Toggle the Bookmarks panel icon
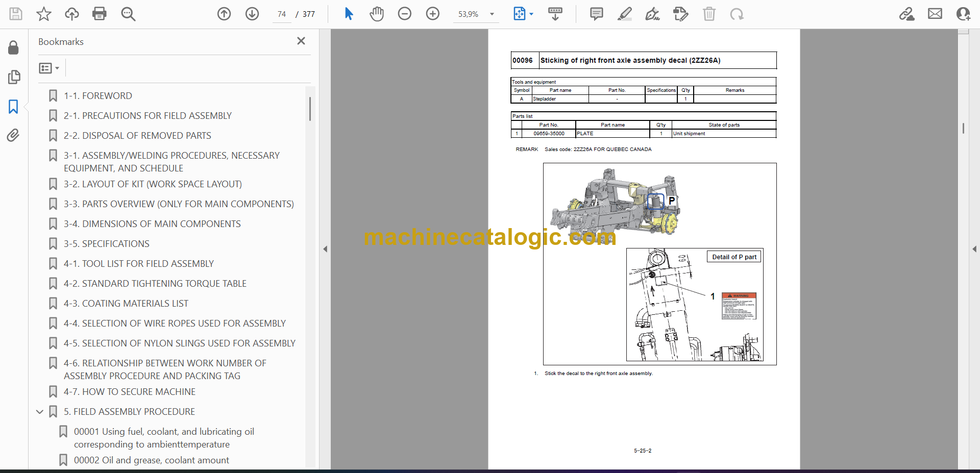Viewport: 980px width, 473px height. click(13, 106)
